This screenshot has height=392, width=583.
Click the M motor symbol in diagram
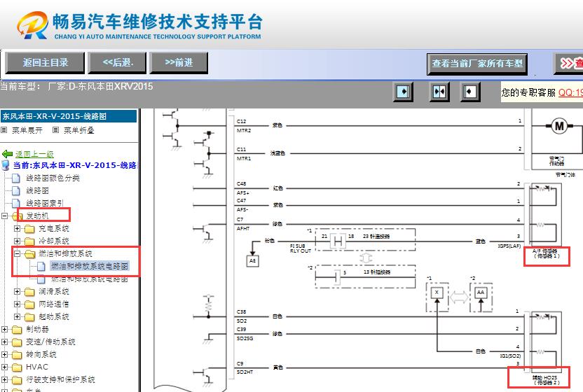pos(559,126)
